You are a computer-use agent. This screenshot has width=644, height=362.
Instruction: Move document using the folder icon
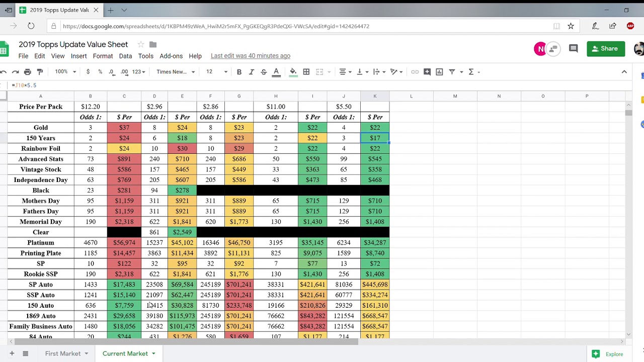153,45
